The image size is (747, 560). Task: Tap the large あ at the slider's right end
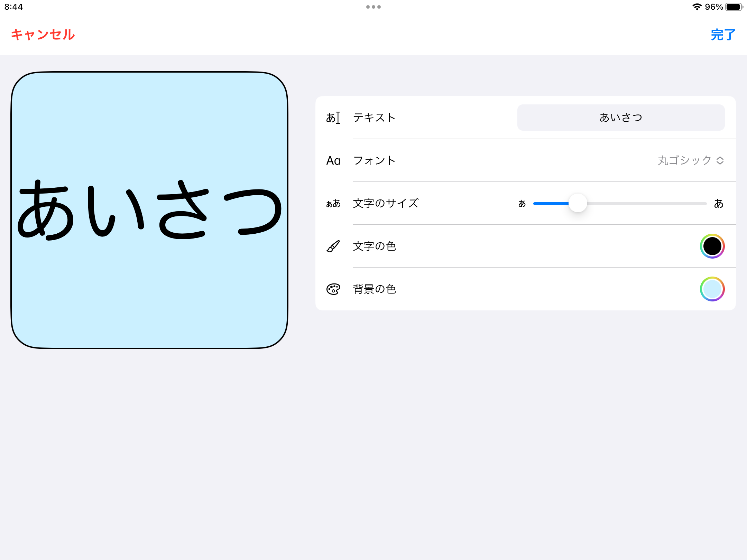(719, 204)
